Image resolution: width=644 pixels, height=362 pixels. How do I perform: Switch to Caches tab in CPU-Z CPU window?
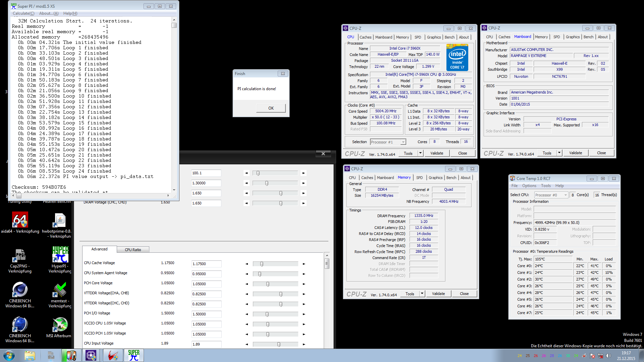[x=365, y=37]
